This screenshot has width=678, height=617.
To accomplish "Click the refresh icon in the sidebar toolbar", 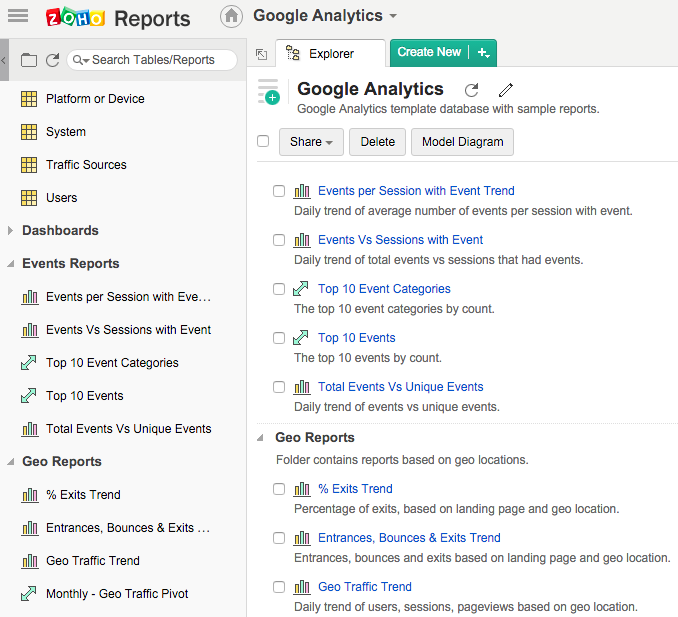I will coord(52,60).
